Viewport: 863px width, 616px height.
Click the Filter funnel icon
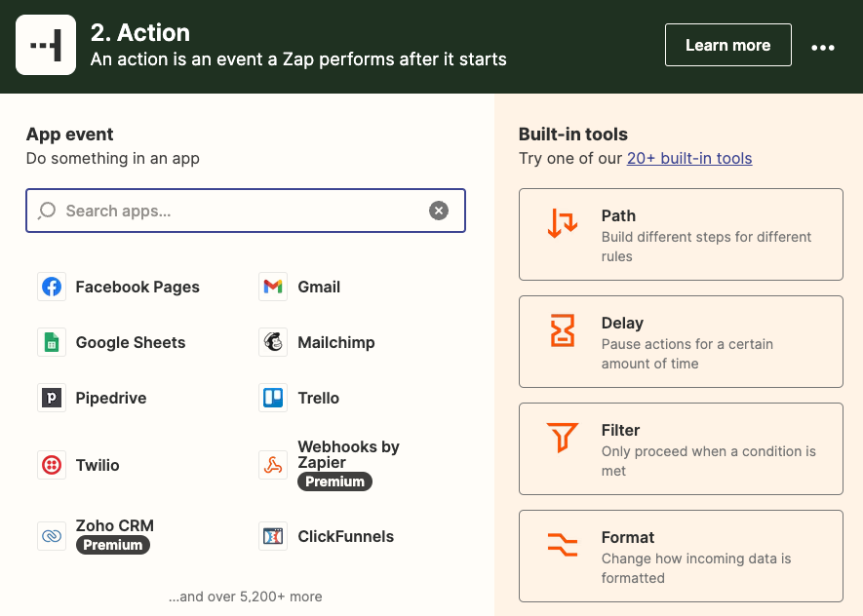(563, 438)
